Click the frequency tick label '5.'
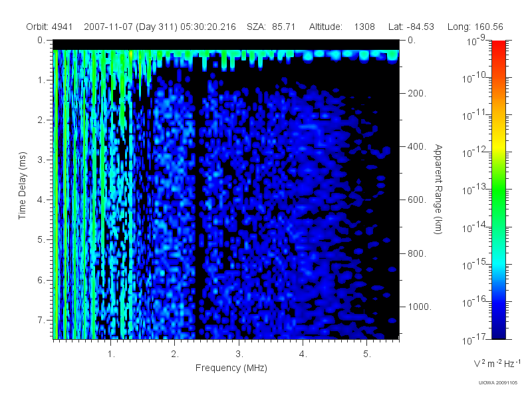The image size is (532, 399). click(x=367, y=354)
